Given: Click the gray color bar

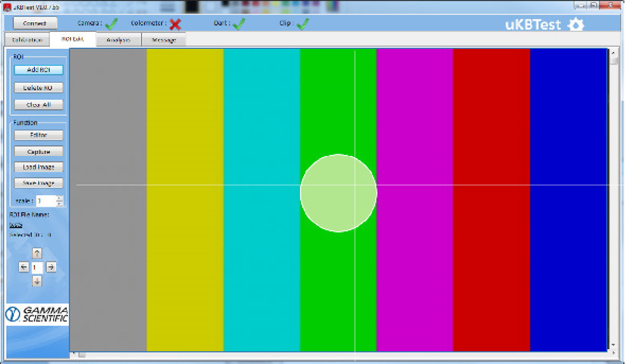Looking at the screenshot, I should (109, 200).
